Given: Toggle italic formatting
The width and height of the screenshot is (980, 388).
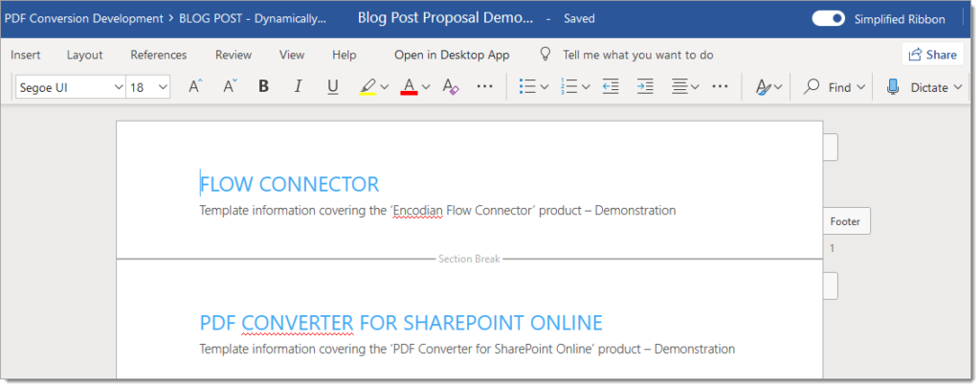Looking at the screenshot, I should [299, 87].
